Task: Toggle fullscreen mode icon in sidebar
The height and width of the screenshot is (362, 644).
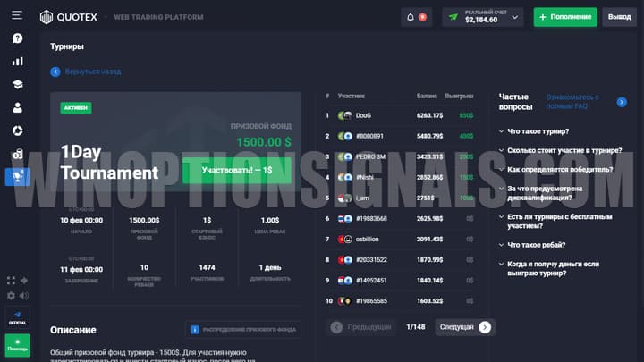Action: point(11,282)
